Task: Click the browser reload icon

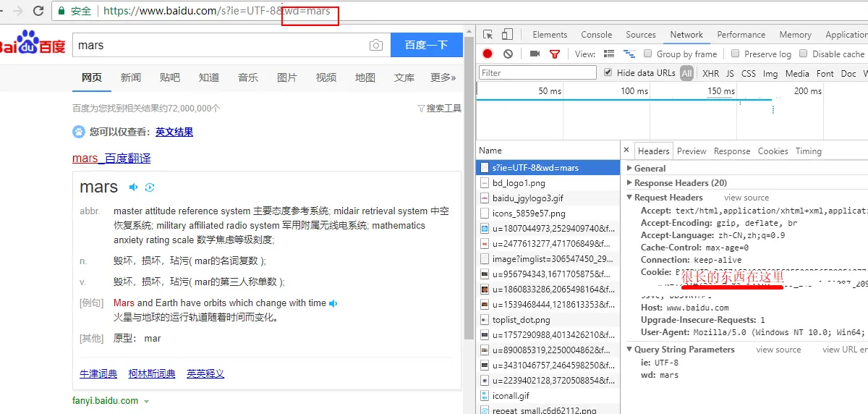Action: point(38,11)
